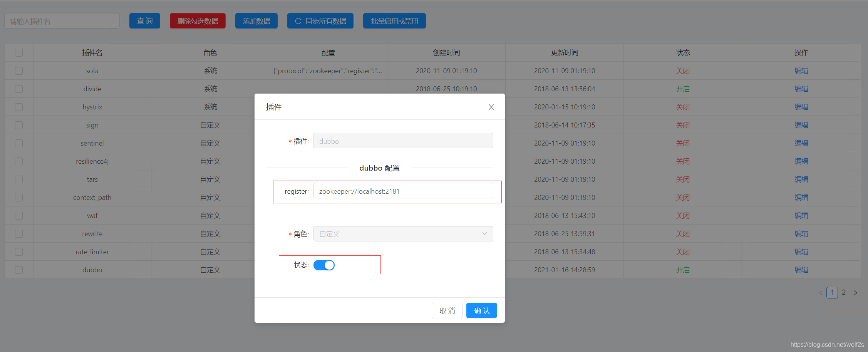
Task: Check the sentinel row checkbox
Action: pyautogui.click(x=19, y=143)
